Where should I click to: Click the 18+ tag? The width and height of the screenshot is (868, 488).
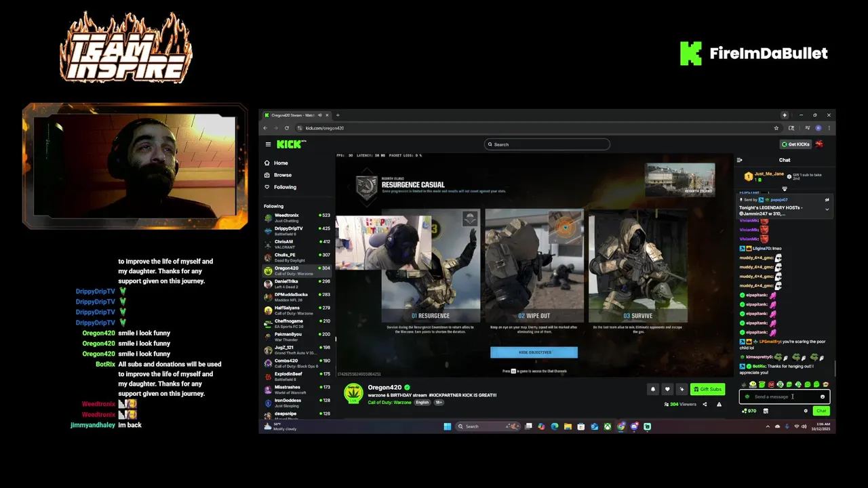439,403
